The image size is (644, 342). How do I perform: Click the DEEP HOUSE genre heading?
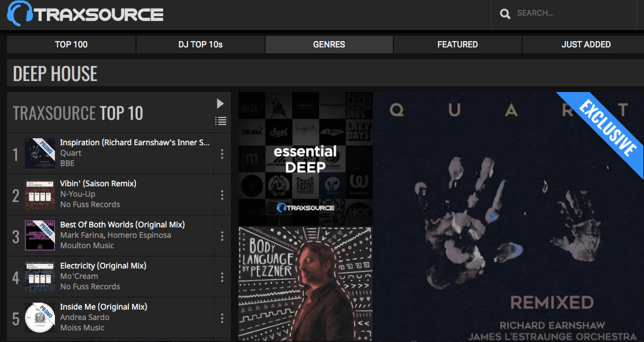55,74
